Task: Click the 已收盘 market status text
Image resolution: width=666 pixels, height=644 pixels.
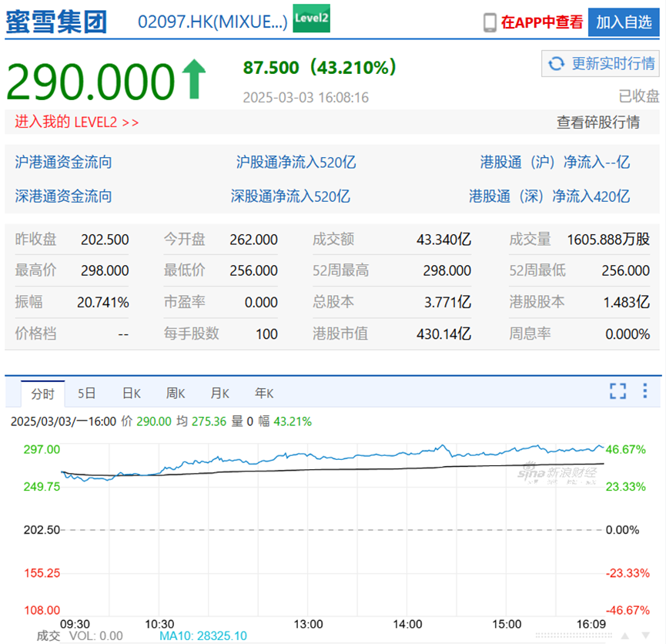Action: click(638, 96)
